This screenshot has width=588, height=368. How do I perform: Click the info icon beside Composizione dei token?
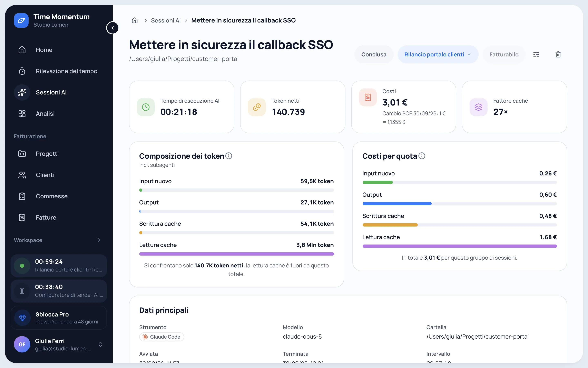tap(229, 156)
